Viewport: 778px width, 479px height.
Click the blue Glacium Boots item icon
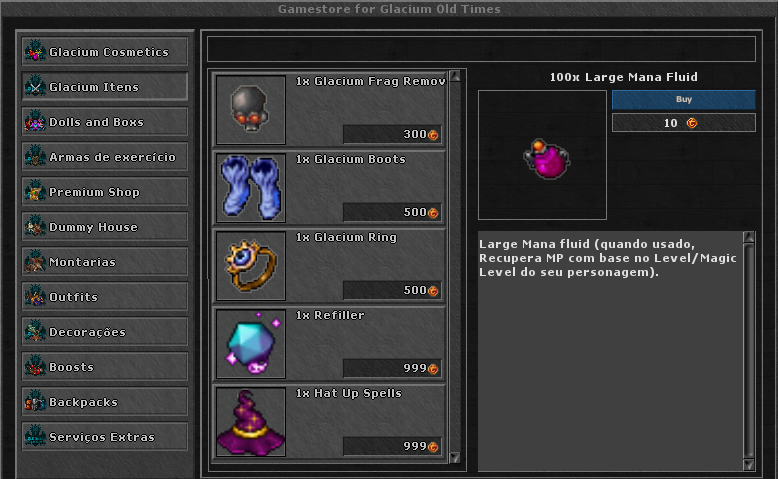tap(251, 188)
